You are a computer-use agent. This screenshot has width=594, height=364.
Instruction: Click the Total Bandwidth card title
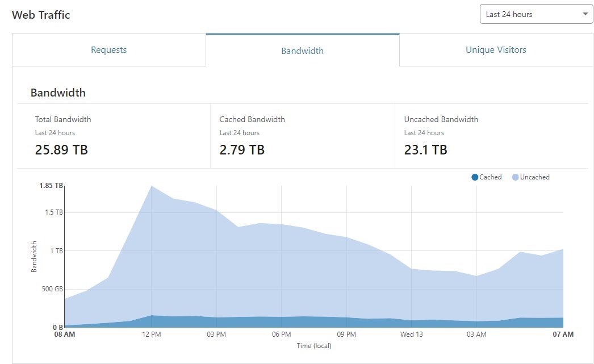pos(63,120)
